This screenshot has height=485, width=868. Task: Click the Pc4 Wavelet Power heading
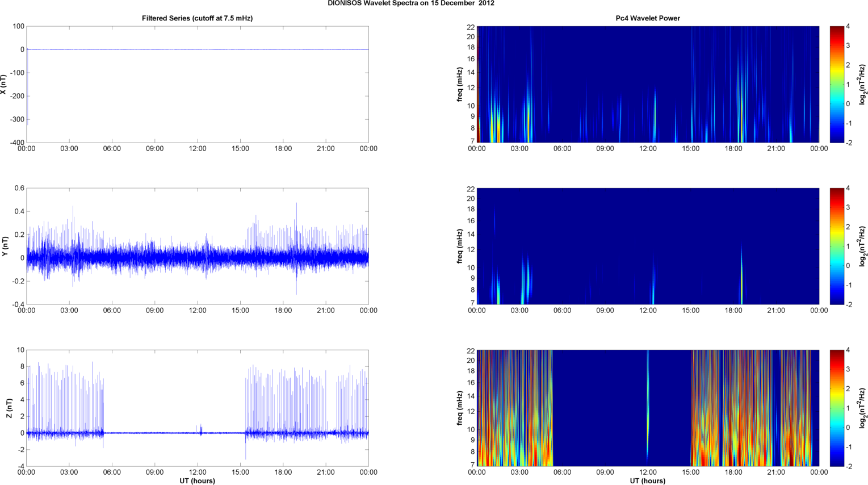point(648,18)
